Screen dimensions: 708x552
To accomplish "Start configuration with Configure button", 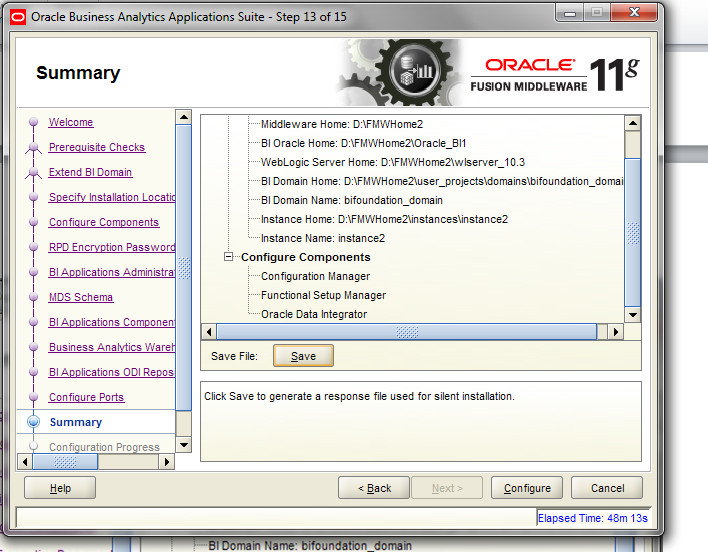I will 527,488.
